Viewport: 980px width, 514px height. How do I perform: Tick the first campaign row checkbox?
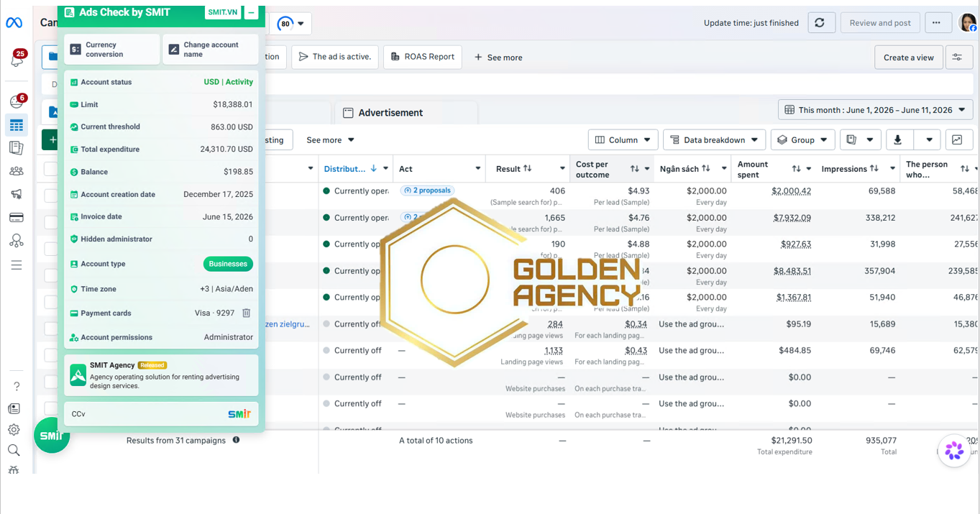tap(50, 196)
